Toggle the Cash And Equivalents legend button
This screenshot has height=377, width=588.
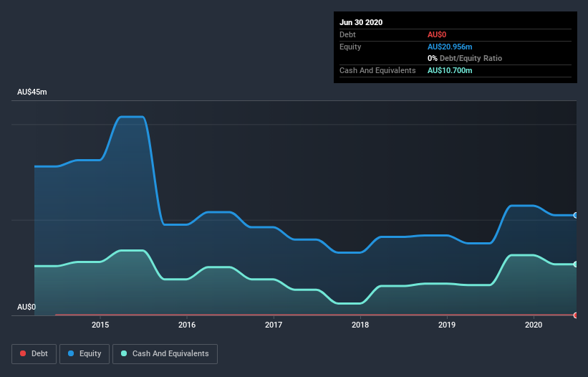pyautogui.click(x=165, y=354)
